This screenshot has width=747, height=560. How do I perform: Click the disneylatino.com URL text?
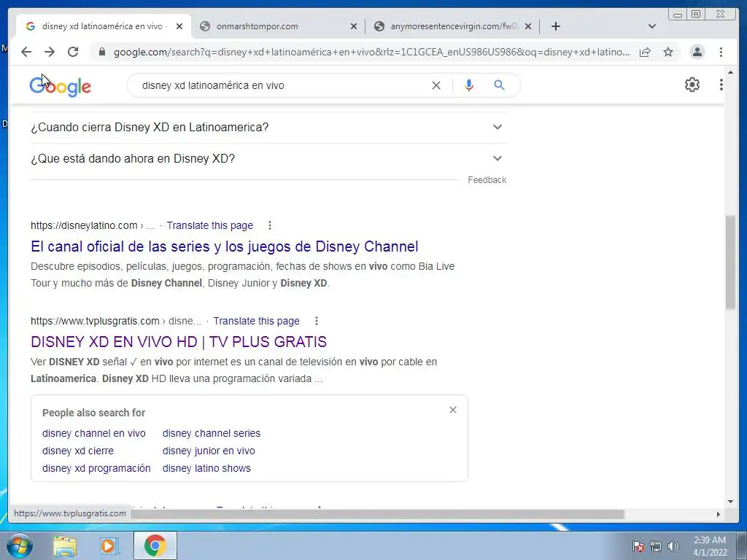(x=84, y=225)
